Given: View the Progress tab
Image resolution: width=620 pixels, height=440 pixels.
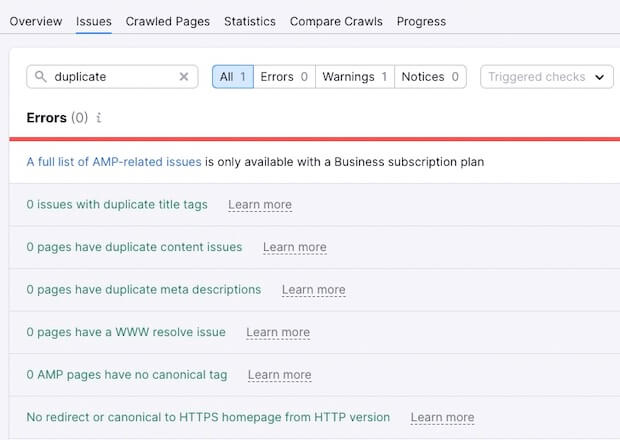Looking at the screenshot, I should [x=421, y=21].
